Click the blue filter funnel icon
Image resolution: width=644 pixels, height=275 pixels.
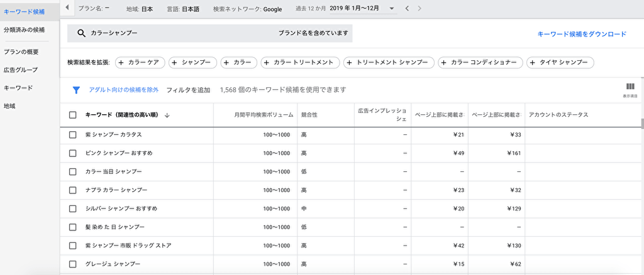click(76, 90)
